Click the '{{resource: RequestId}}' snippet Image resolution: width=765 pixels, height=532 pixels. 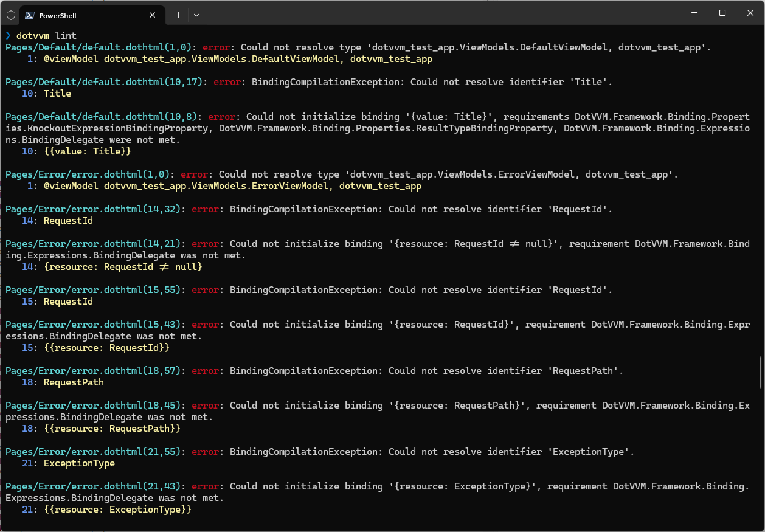[x=106, y=348]
